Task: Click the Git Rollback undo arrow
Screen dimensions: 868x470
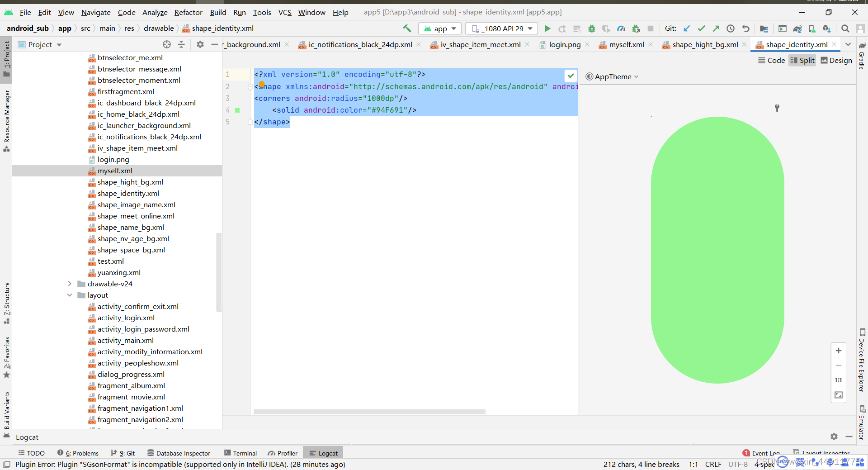Action: [x=746, y=28]
